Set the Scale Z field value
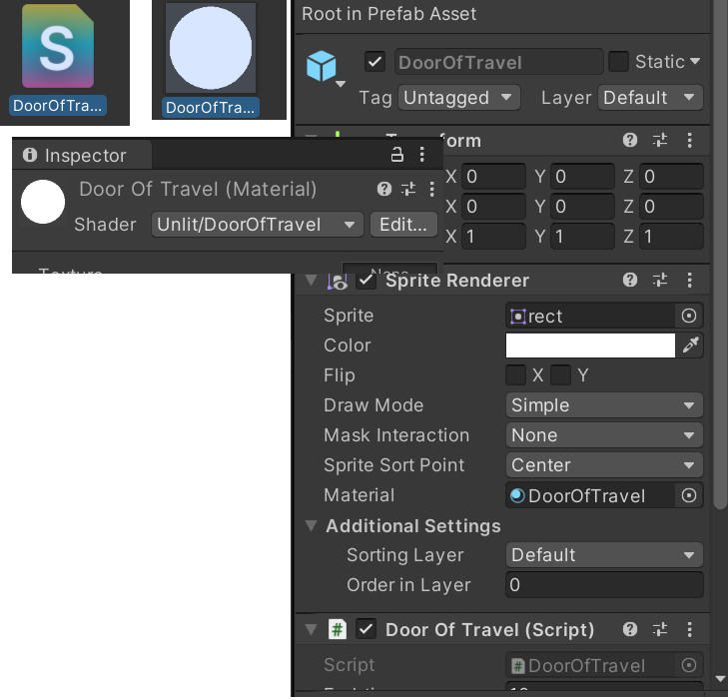This screenshot has height=700, width=728. coord(671,237)
